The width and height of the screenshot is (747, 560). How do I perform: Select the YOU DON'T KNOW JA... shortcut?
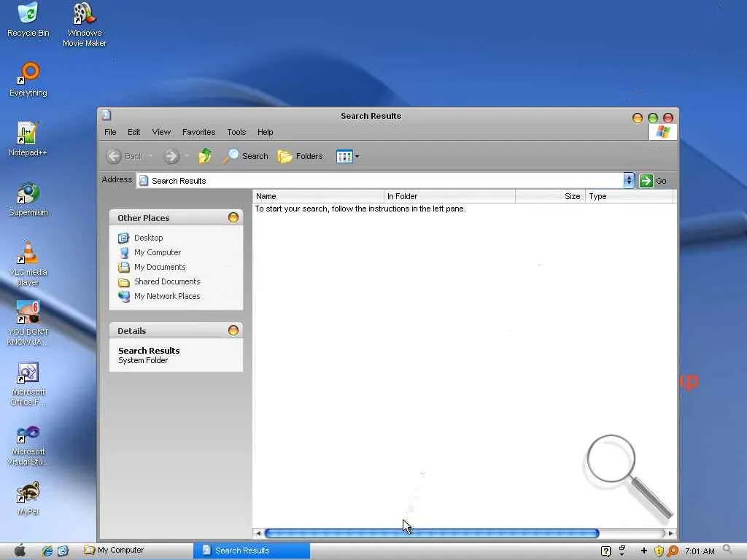pyautogui.click(x=28, y=323)
